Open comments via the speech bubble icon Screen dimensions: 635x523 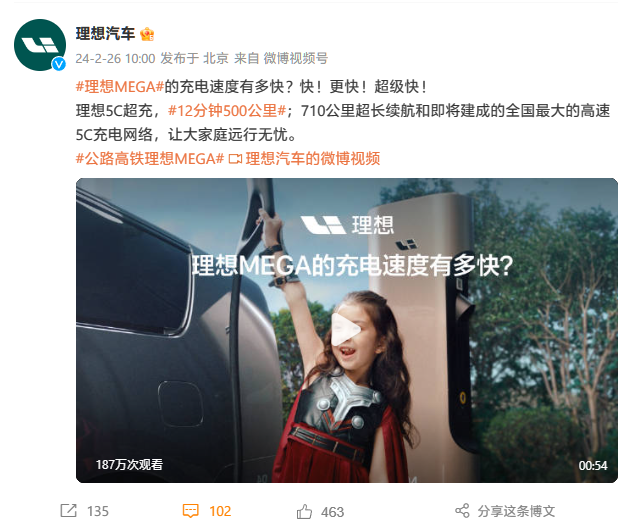(x=190, y=510)
